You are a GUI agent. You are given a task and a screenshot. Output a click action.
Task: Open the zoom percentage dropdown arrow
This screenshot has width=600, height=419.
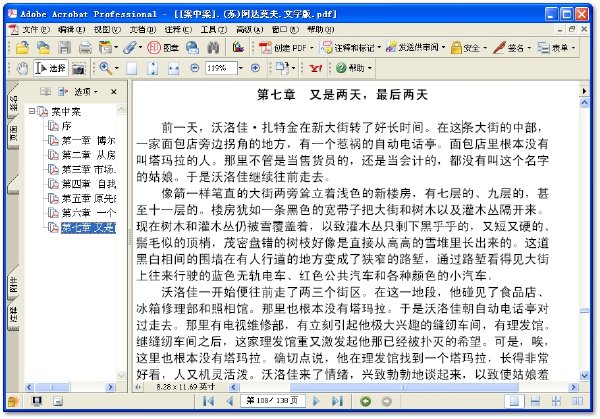click(x=241, y=68)
